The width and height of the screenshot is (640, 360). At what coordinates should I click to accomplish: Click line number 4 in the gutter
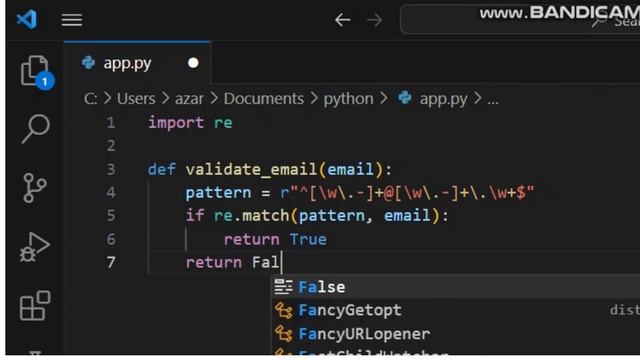coord(111,192)
